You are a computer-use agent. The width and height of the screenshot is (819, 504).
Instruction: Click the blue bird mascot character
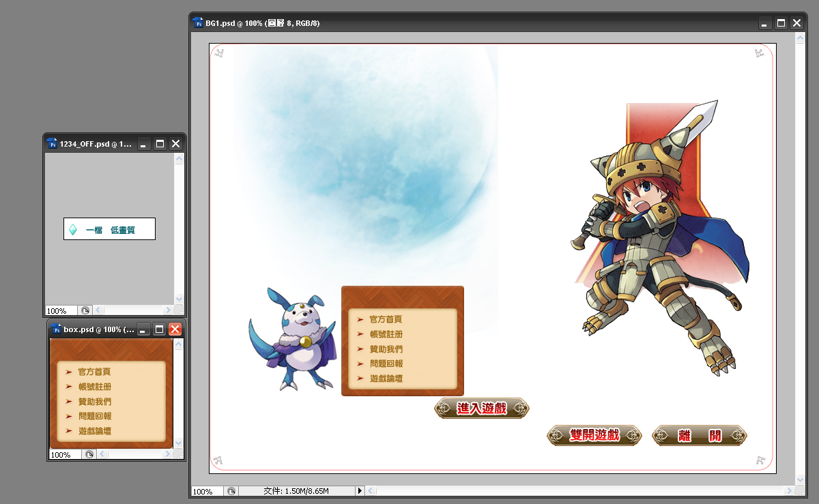click(292, 340)
